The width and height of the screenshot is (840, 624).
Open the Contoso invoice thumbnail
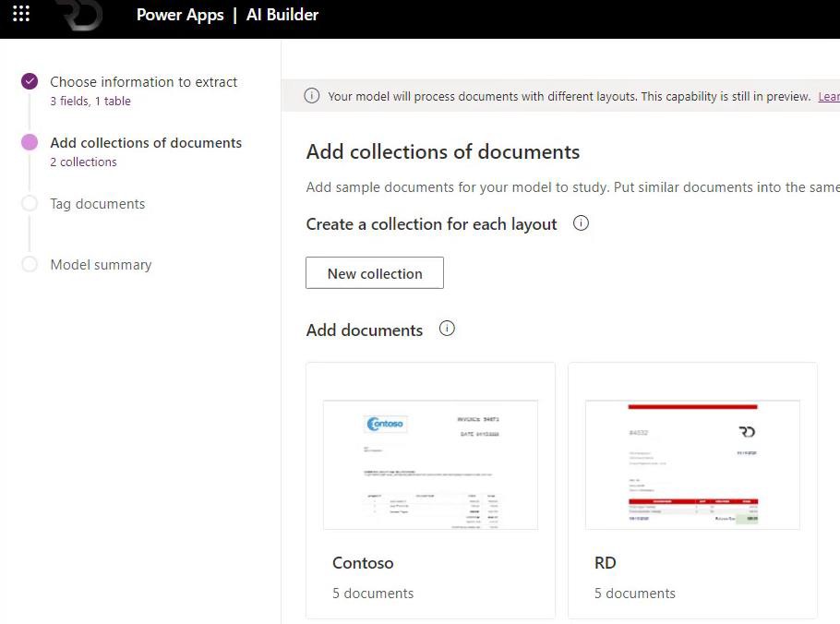[x=430, y=465]
